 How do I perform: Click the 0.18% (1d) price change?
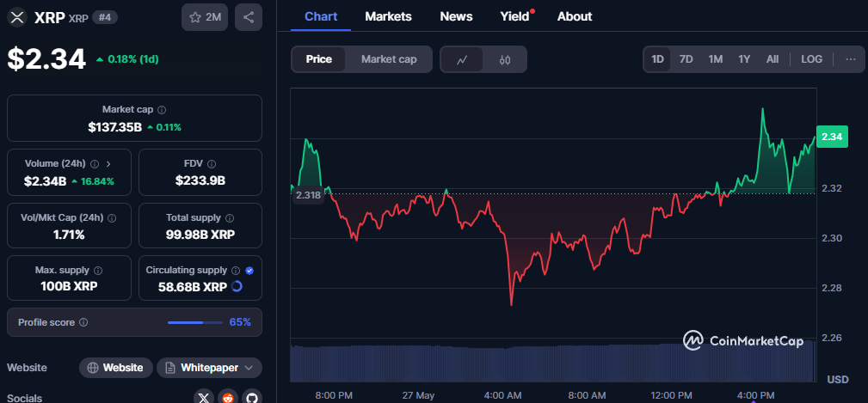click(127, 59)
